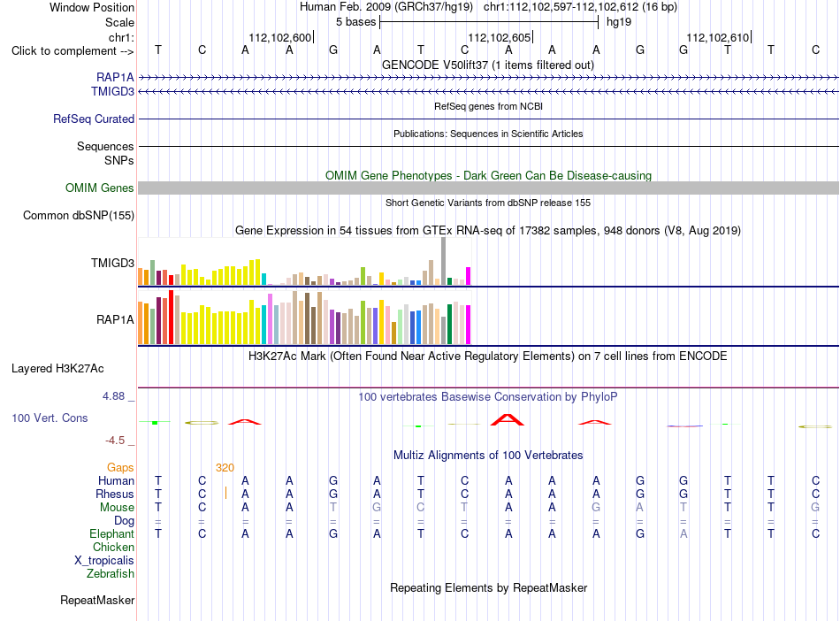840x621 pixels.
Task: Click the Zebrafish alignment row label
Action: pyautogui.click(x=111, y=574)
